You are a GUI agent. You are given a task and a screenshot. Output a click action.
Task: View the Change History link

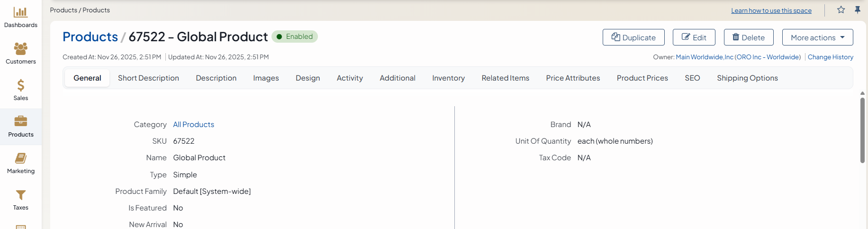pos(830,57)
